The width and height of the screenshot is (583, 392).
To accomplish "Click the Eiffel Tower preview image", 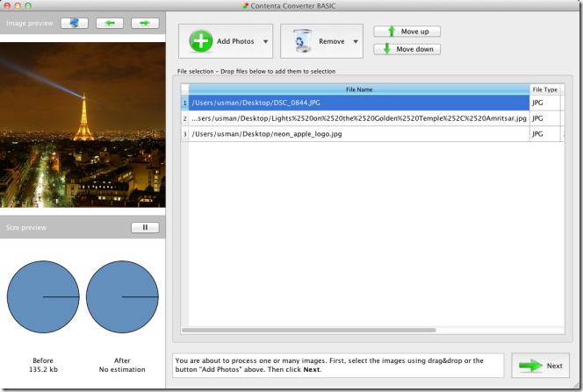I will [x=83, y=125].
